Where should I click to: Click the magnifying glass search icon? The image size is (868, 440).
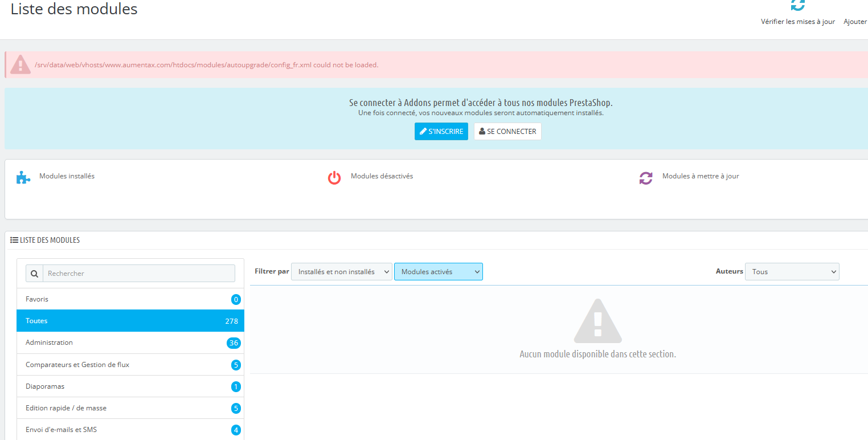[34, 274]
